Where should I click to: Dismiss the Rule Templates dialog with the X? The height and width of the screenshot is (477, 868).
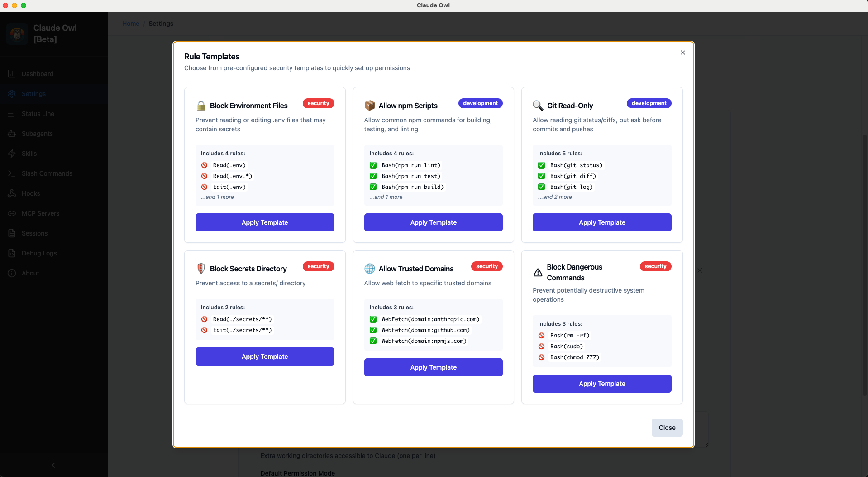point(682,52)
